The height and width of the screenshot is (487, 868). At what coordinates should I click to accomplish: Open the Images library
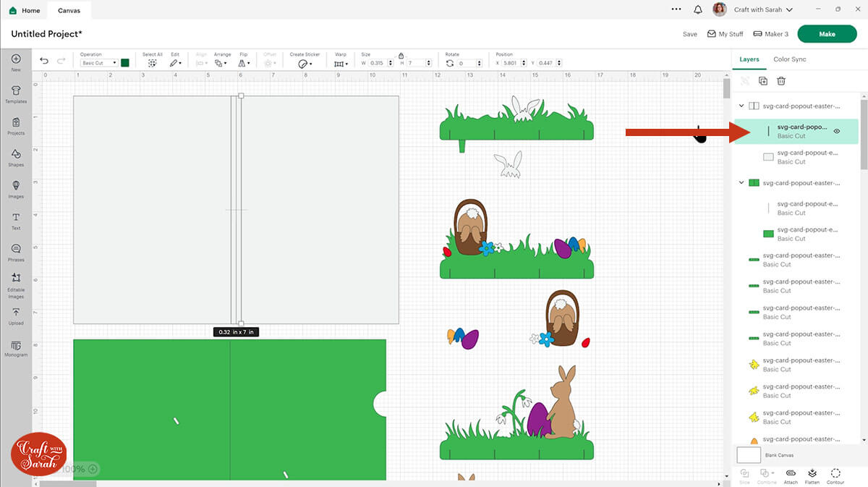[x=16, y=189]
